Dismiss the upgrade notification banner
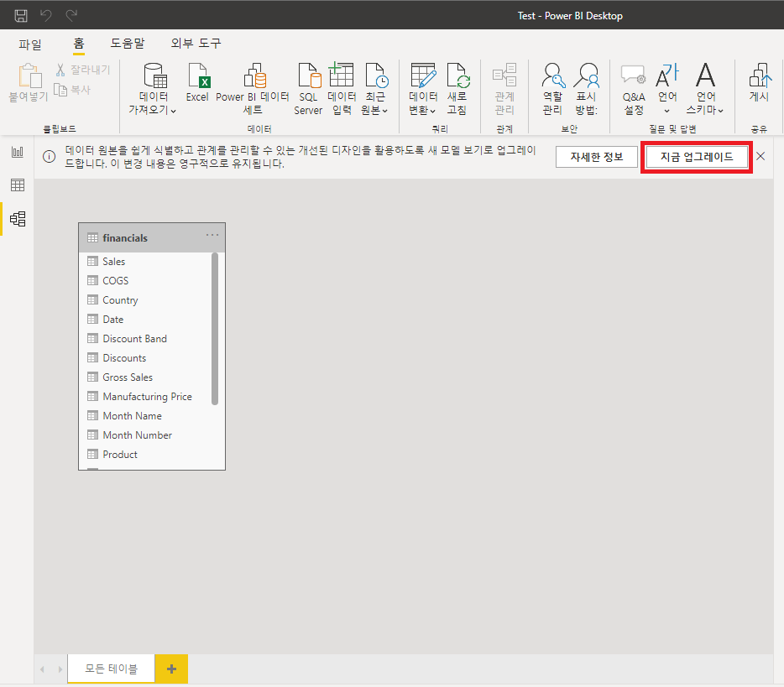The image size is (784, 687). (760, 156)
